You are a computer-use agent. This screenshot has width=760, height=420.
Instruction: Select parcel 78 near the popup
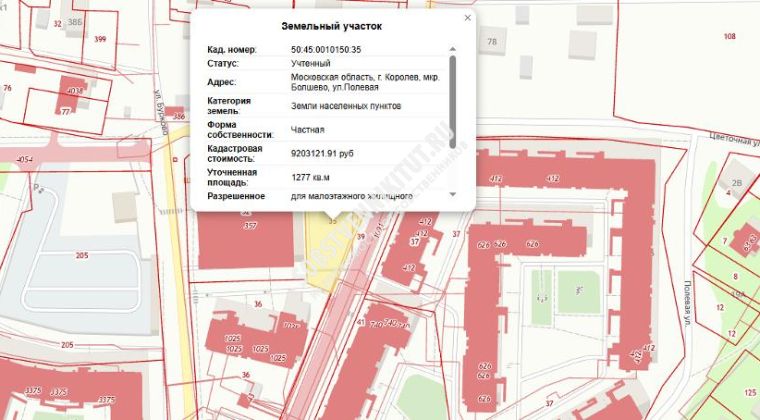tap(491, 42)
